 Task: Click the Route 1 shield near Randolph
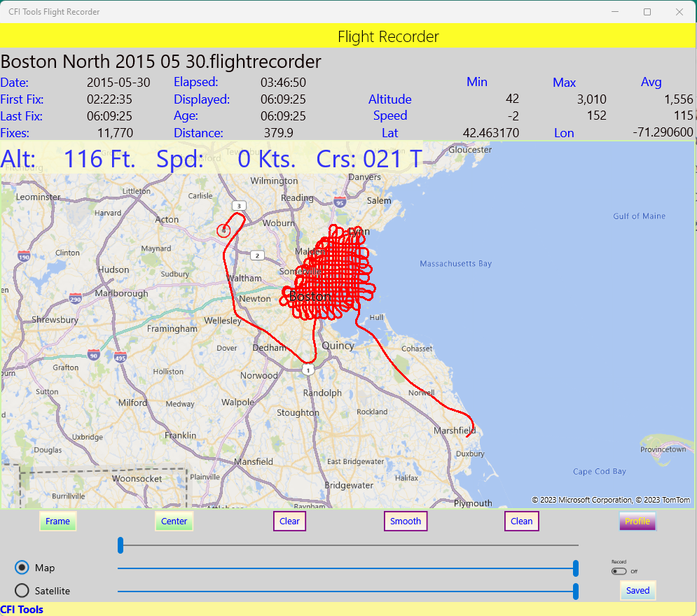coord(308,370)
